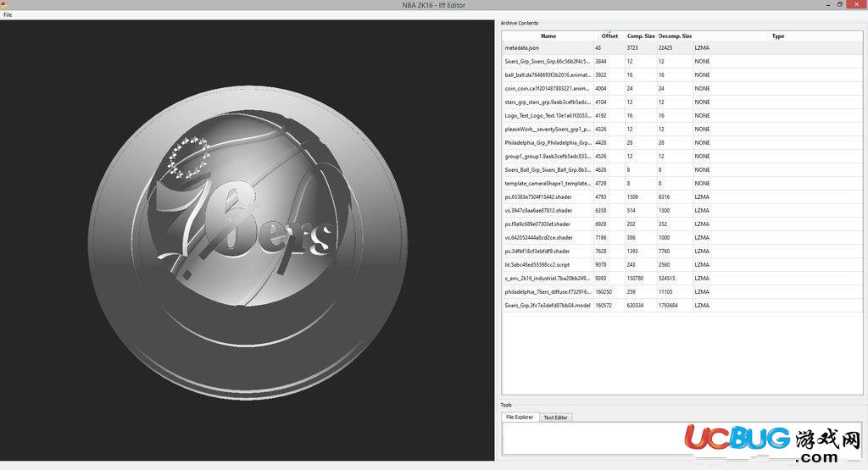868x470 pixels.
Task: Select the metadata.json row
Action: click(x=682, y=48)
